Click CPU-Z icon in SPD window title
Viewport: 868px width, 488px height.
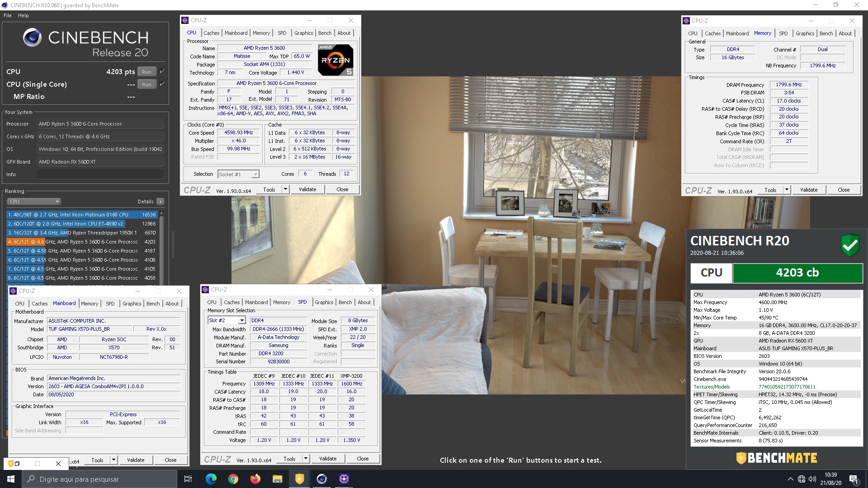point(205,290)
